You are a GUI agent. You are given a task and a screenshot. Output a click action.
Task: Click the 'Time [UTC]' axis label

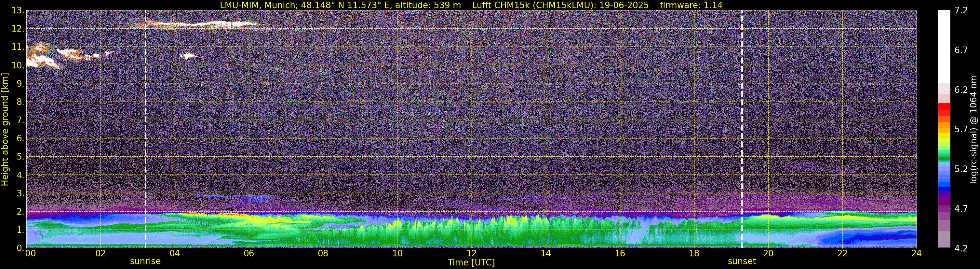click(x=471, y=262)
